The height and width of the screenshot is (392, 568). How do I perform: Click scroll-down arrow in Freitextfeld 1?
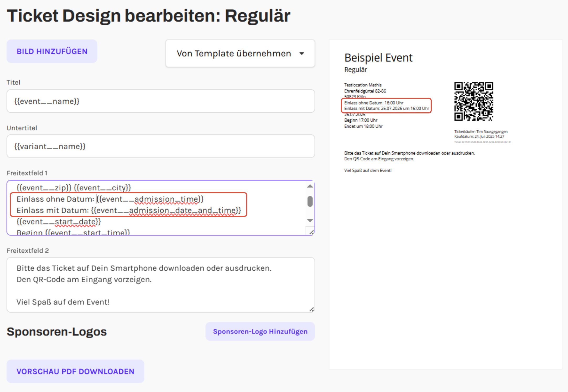pyautogui.click(x=310, y=221)
